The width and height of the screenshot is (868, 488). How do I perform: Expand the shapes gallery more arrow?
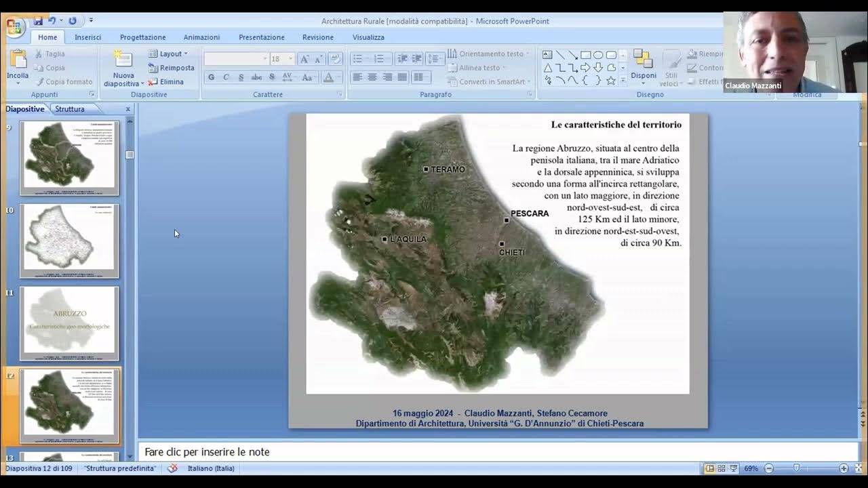click(623, 80)
